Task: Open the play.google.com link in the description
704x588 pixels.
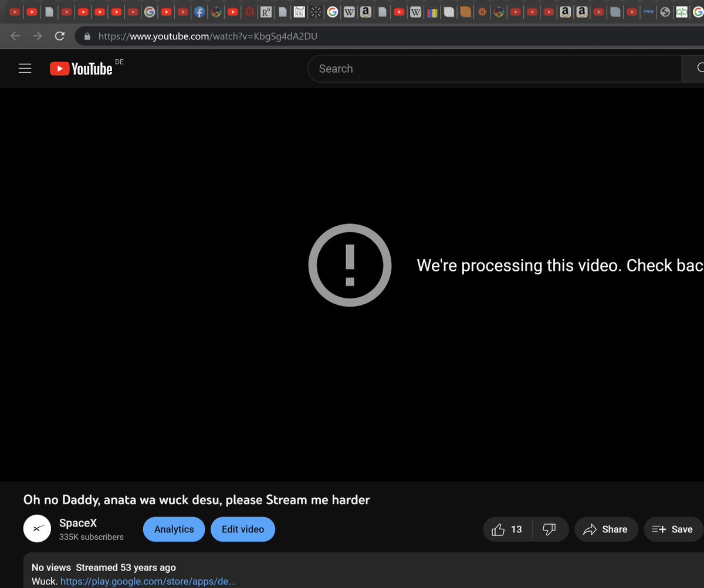Action: click(148, 582)
